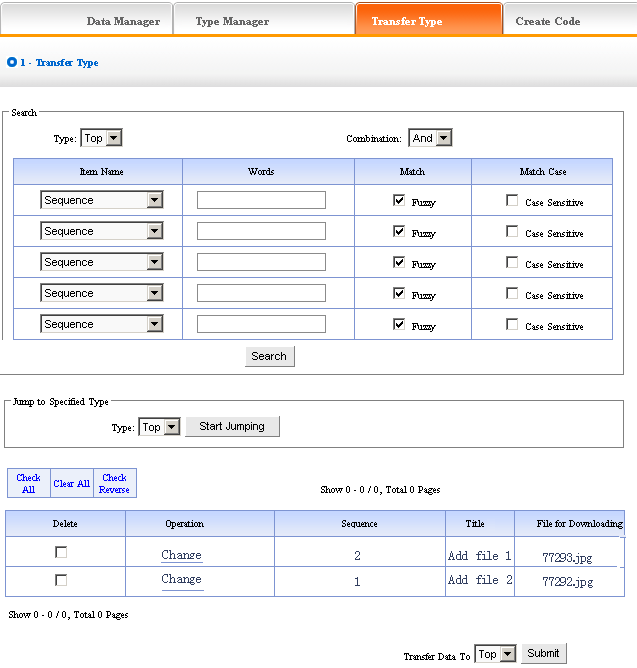
Task: Open the Jump to Specified Type dropdown
Action: pyautogui.click(x=159, y=427)
